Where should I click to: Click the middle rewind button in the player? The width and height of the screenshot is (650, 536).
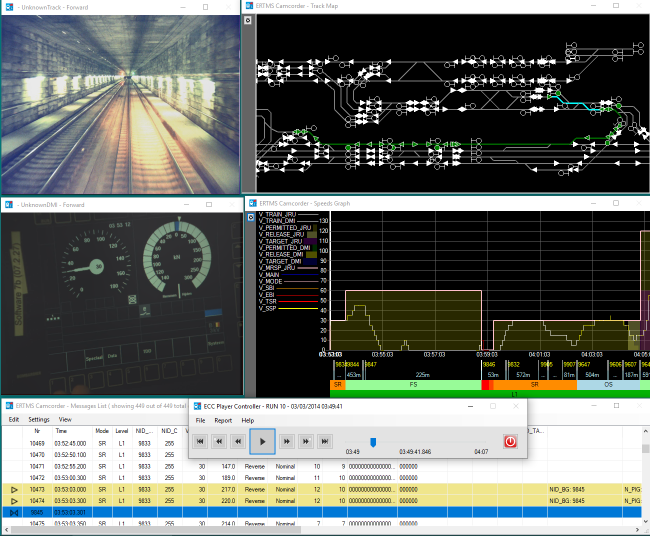point(219,441)
